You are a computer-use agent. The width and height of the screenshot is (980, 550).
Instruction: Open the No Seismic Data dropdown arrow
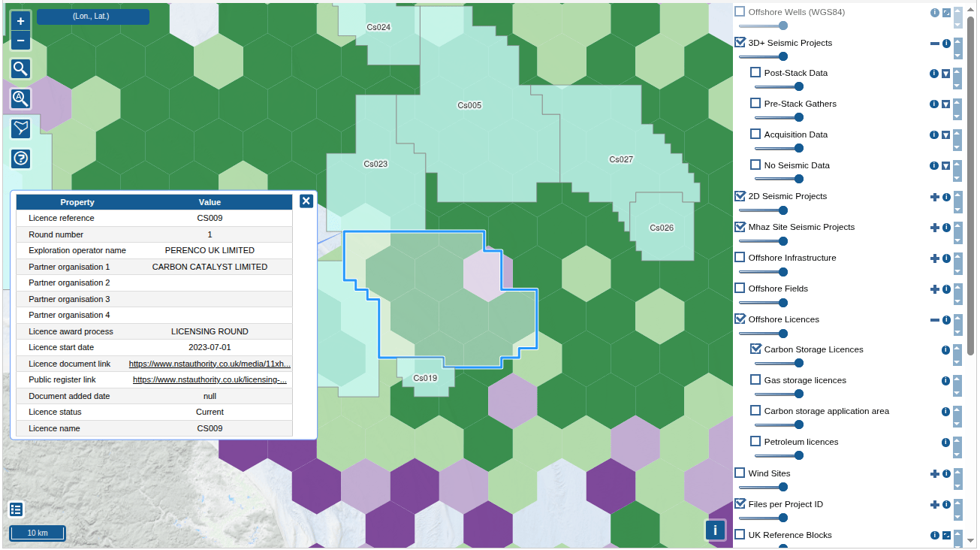click(x=946, y=166)
